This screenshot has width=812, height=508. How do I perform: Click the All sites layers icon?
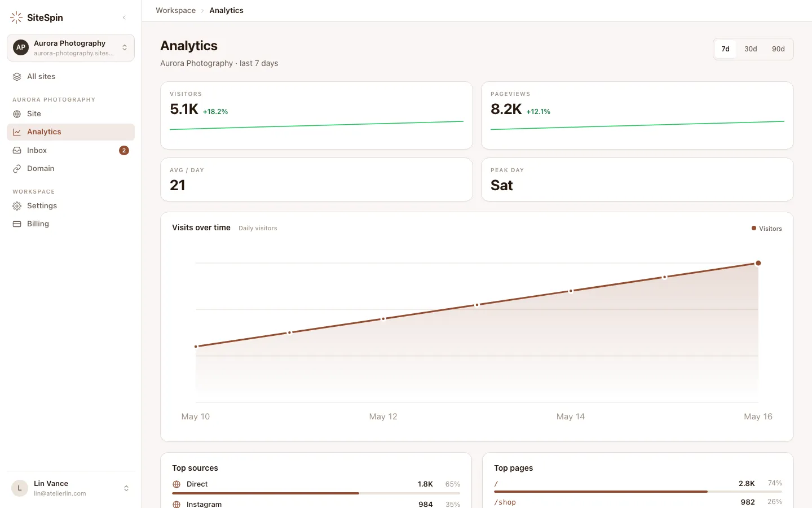[17, 77]
